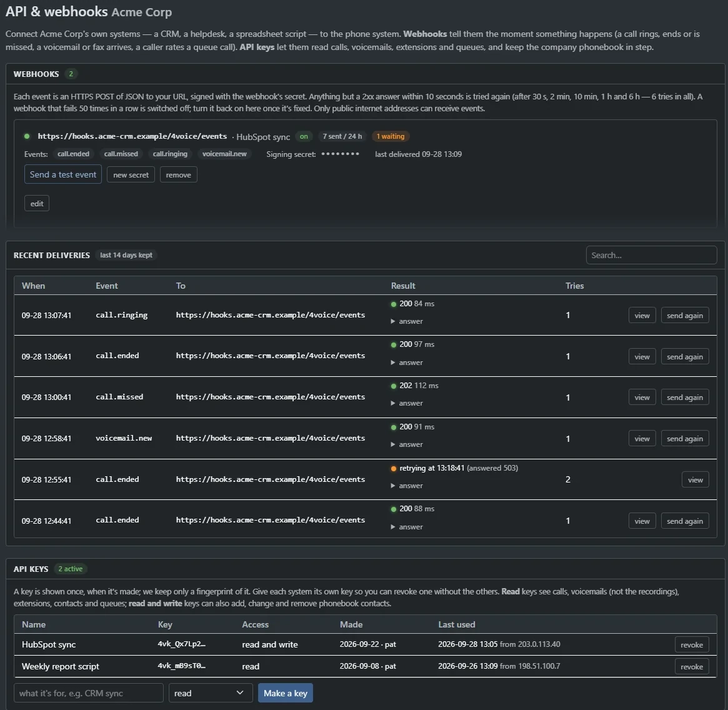Click made date '2026-09-22 · pat'

(367, 644)
